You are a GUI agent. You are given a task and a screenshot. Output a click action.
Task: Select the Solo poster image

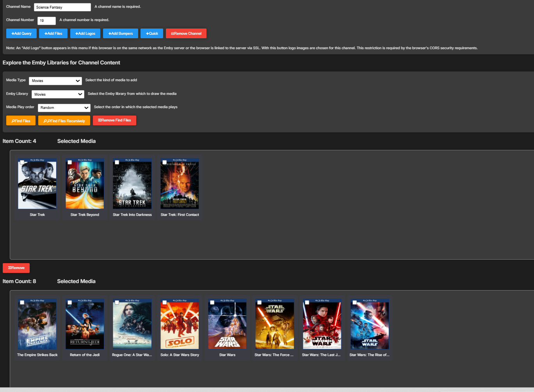pos(180,324)
